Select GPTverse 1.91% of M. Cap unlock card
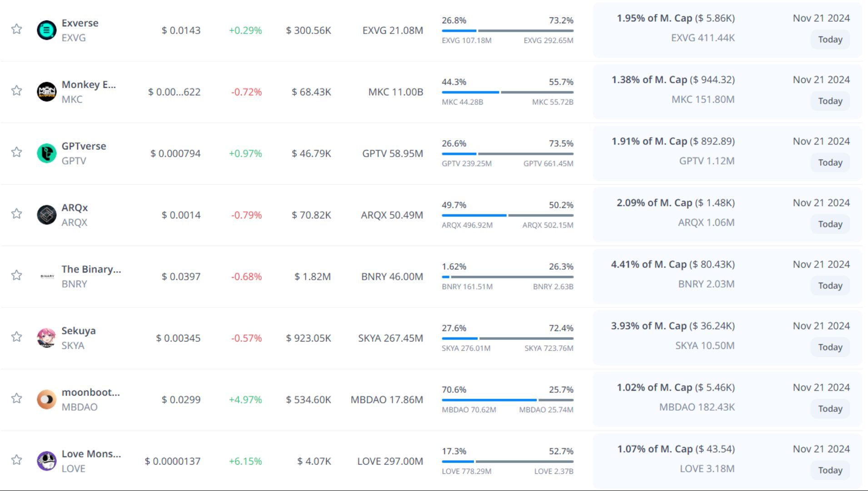 point(673,142)
